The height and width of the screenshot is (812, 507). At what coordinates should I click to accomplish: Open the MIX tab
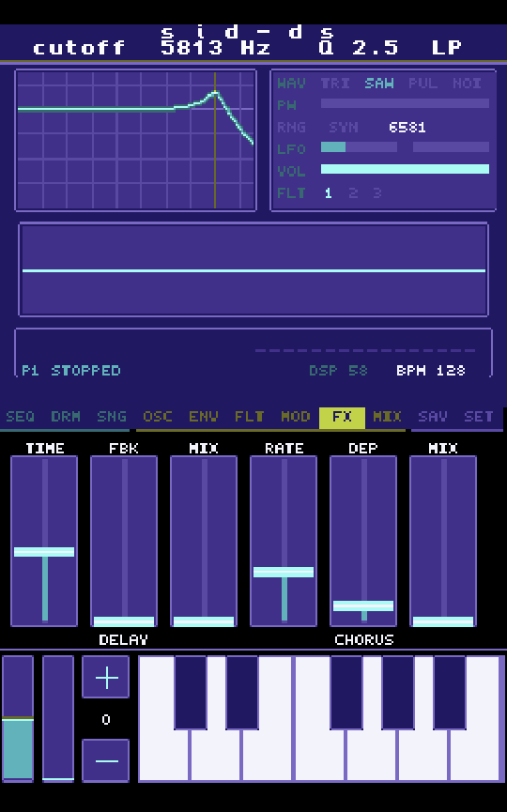tap(388, 417)
